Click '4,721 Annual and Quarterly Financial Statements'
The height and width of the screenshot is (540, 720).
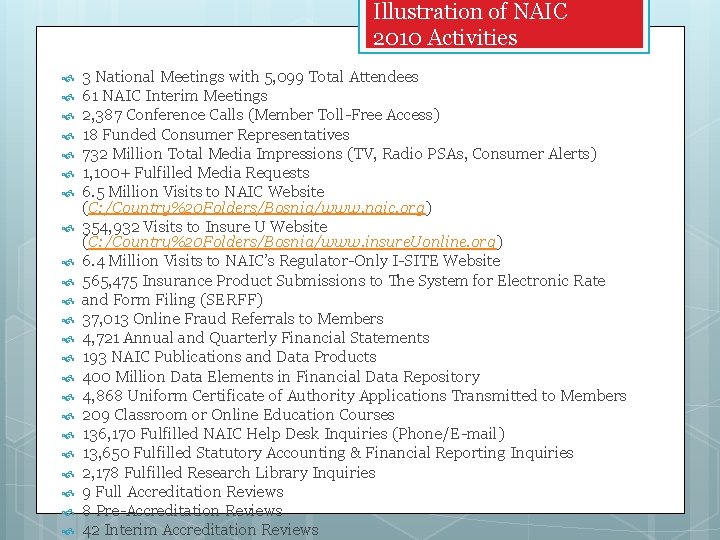(x=256, y=338)
